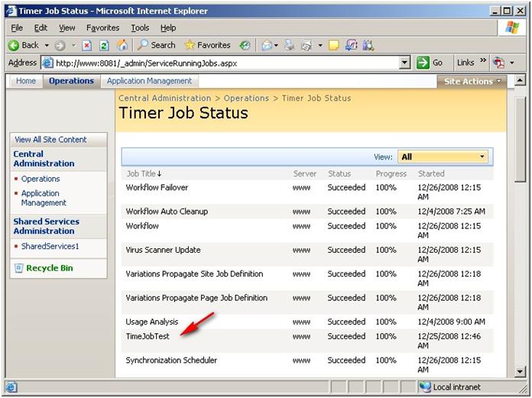Click the IE icon in title bar
This screenshot has height=398, width=532.
[11, 11]
